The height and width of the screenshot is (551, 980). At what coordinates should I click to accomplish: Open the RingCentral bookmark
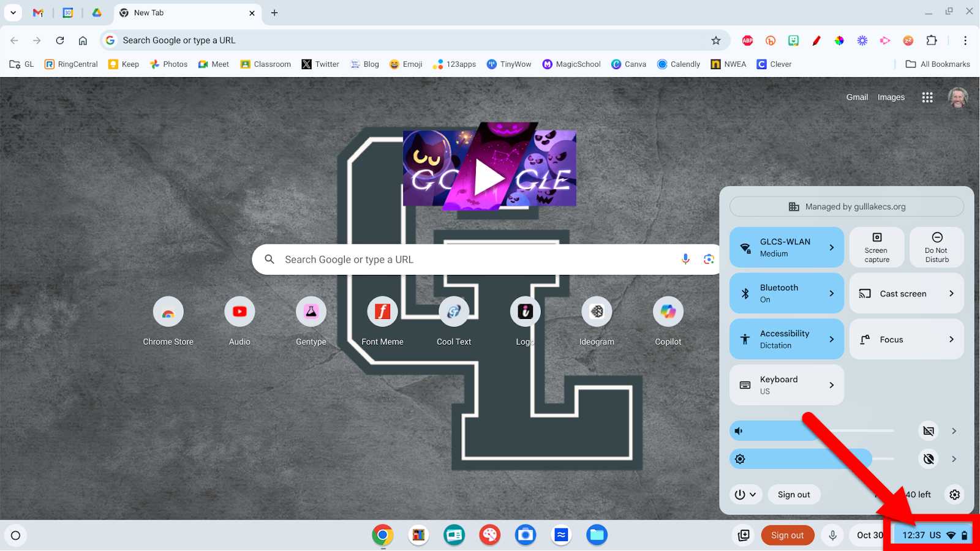tap(71, 64)
